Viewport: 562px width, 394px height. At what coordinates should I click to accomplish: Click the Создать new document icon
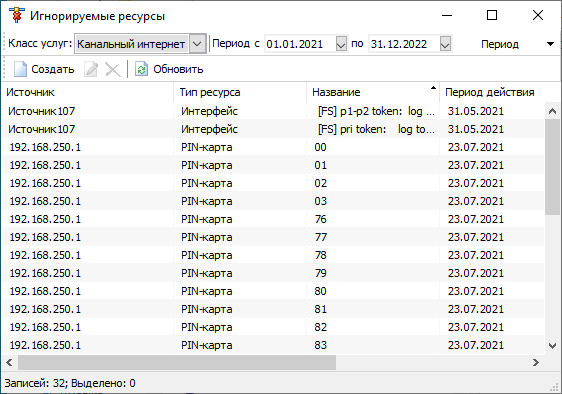20,69
